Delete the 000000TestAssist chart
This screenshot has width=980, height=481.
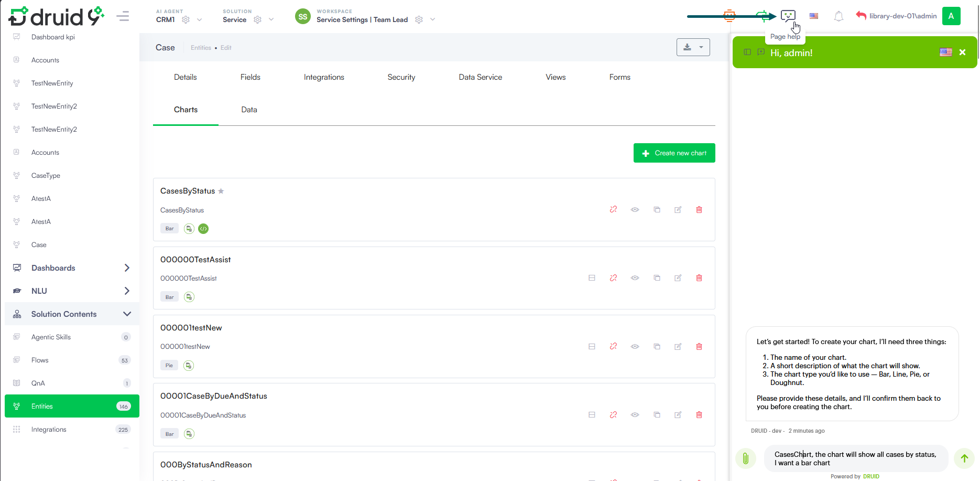tap(699, 278)
